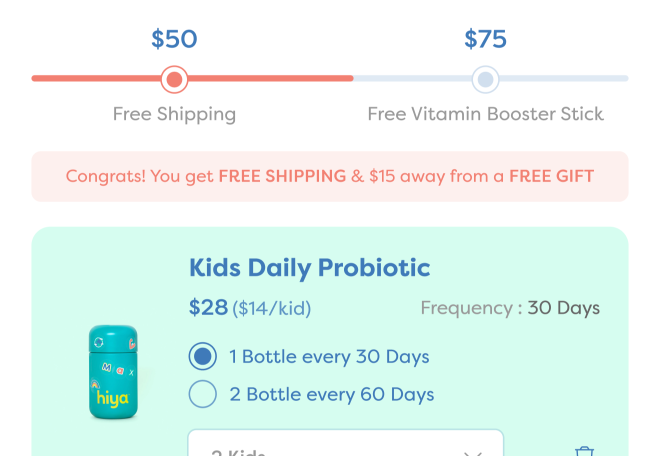Click the $75 threshold amount
The width and height of the screenshot is (660, 462).
485,39
